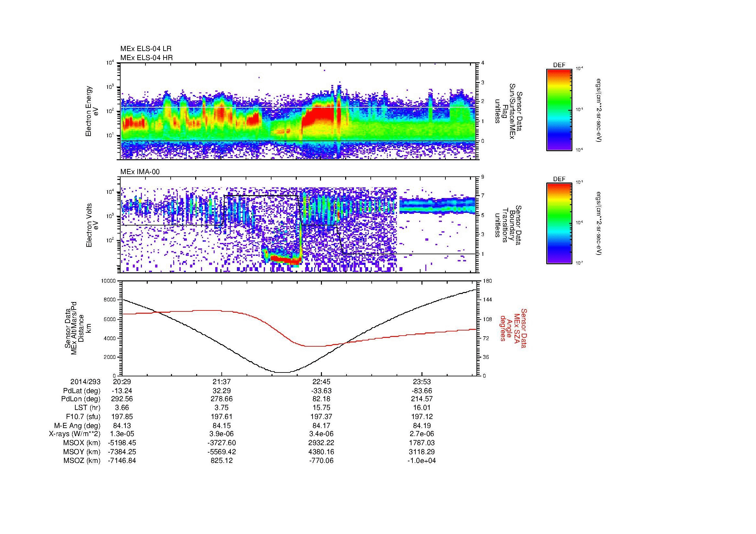Viewport: 756px width, 534px height.
Task: Select the top DEF color bar
Action: point(559,110)
